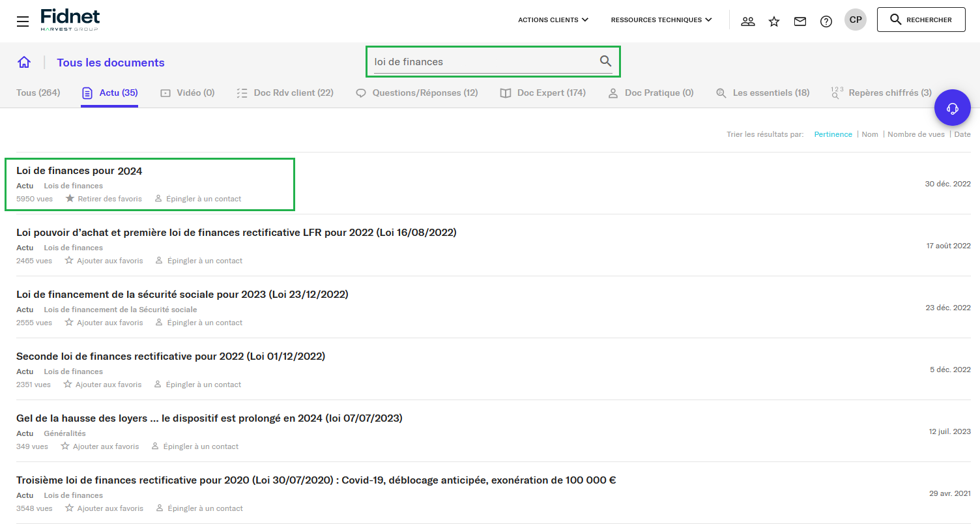The image size is (980, 524).
Task: Open article Loi de finances pour 2024
Action: click(79, 171)
